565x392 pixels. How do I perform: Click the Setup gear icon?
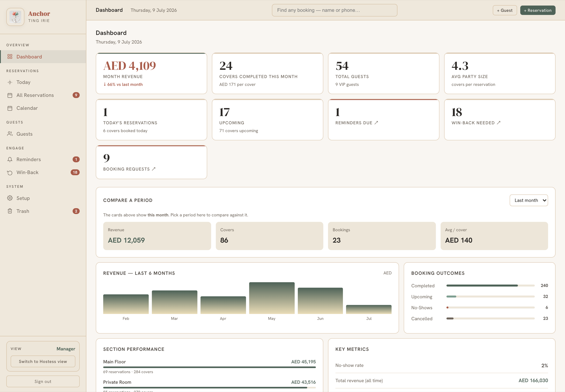[x=10, y=198]
